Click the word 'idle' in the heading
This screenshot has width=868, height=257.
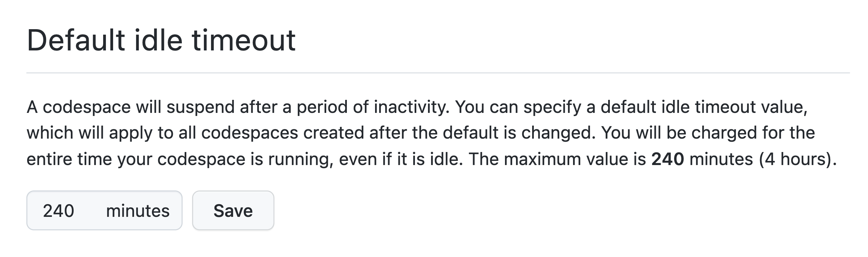pyautogui.click(x=158, y=40)
